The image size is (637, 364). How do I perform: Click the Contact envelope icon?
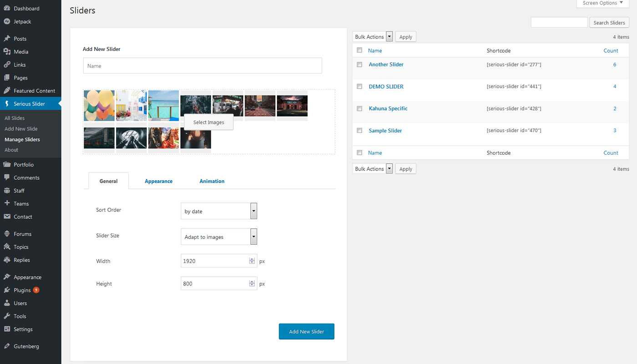pos(7,217)
